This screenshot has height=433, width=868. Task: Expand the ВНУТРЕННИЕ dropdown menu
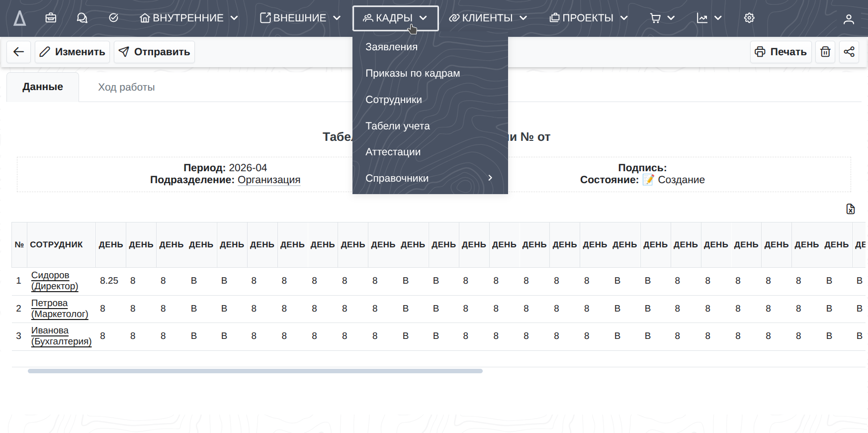coord(189,18)
